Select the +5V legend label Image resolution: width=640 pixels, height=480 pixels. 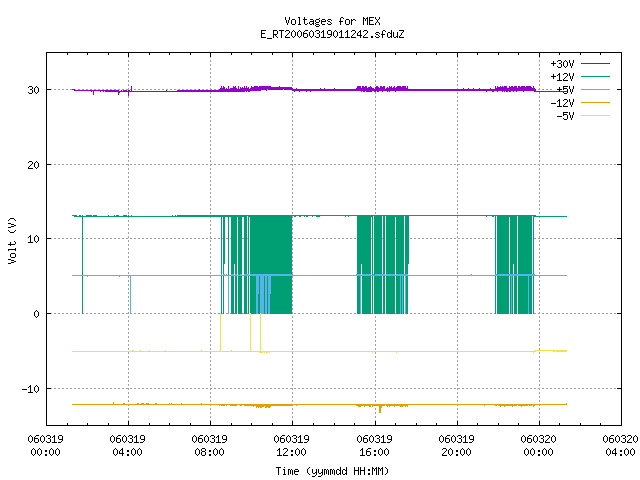(565, 90)
